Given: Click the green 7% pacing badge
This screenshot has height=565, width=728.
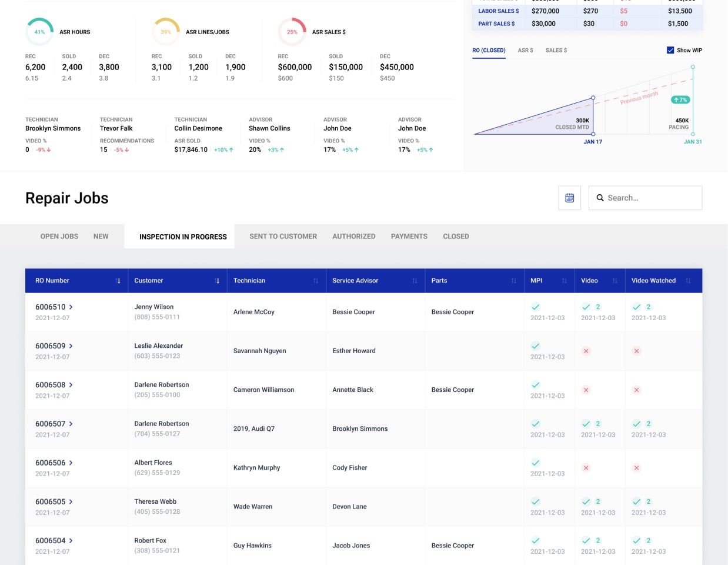Looking at the screenshot, I should (x=680, y=99).
